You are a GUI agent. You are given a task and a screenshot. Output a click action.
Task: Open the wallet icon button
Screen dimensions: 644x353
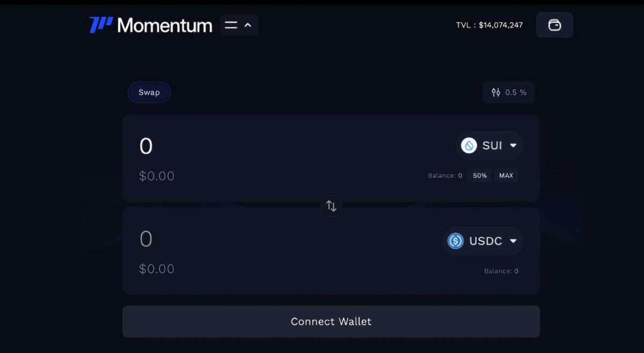(554, 25)
